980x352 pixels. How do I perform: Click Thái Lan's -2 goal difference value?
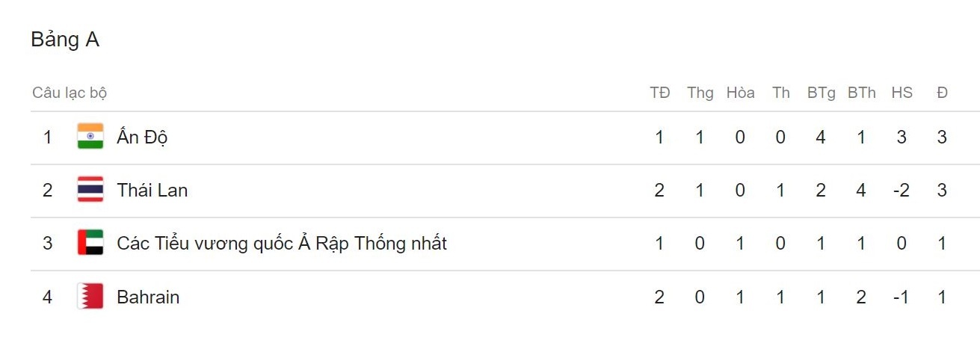tap(902, 191)
